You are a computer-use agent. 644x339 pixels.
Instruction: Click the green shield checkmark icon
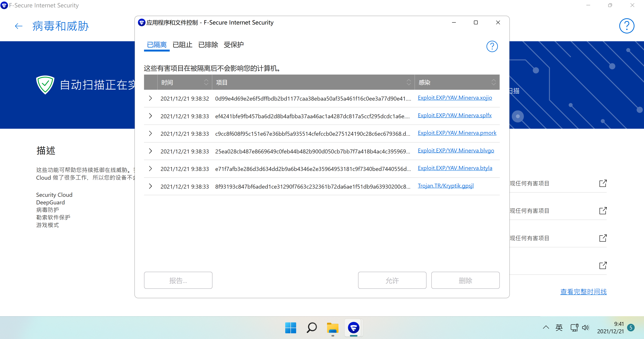pos(45,85)
